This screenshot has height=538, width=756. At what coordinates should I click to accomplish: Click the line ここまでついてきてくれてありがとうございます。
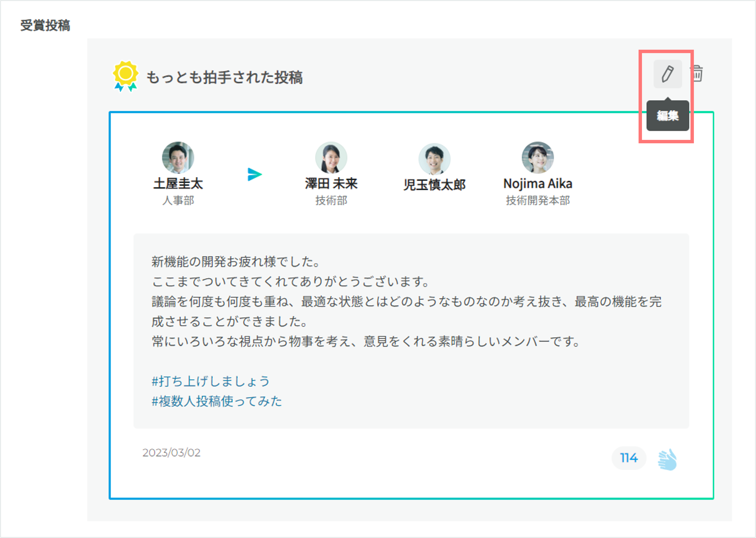point(291,281)
